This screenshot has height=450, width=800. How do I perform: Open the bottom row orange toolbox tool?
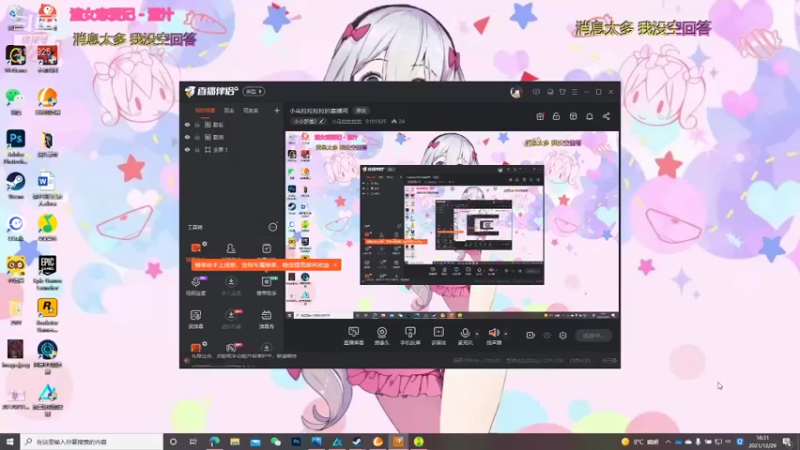coord(196,347)
